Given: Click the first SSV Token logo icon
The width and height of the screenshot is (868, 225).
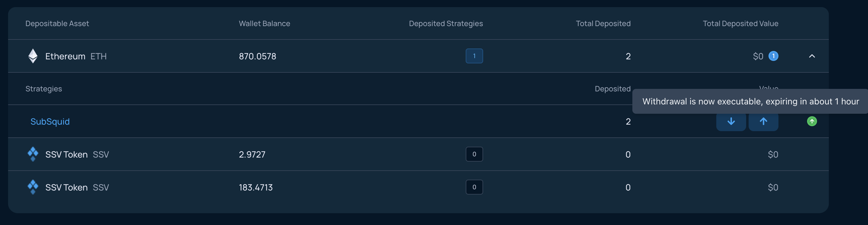Looking at the screenshot, I should pyautogui.click(x=33, y=154).
